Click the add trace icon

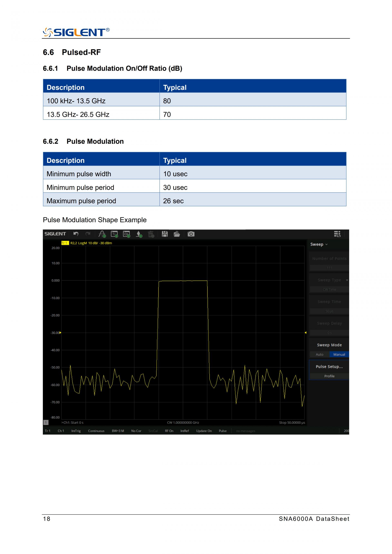click(x=114, y=234)
